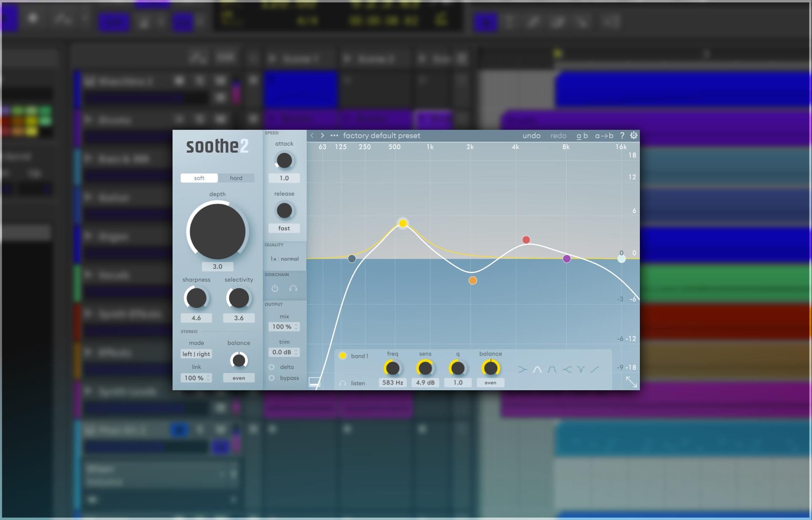Switch to soft mode
Screen dimensions: 812x520
point(199,178)
